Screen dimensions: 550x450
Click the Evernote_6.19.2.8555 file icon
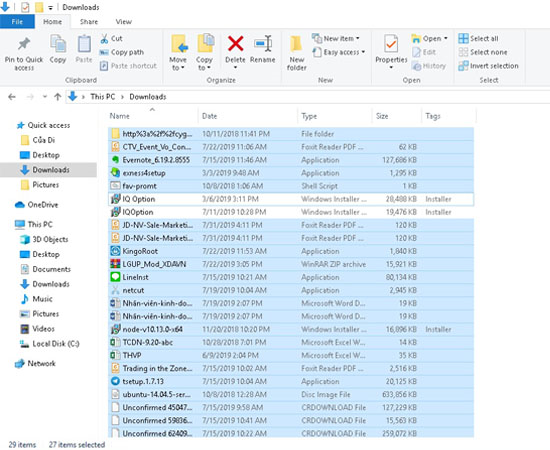(115, 160)
